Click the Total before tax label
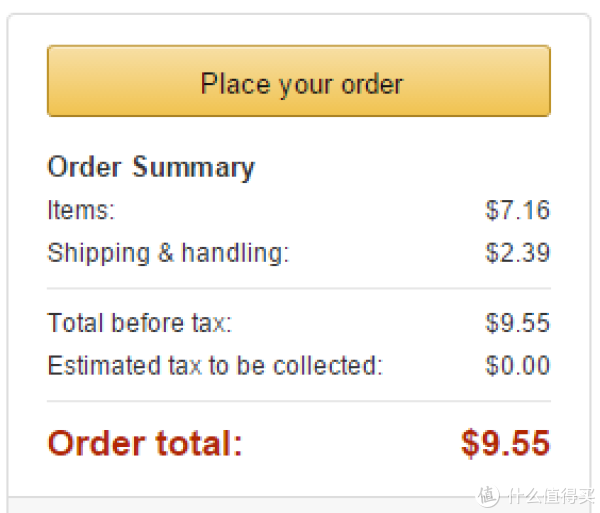The height and width of the screenshot is (513, 600). click(140, 323)
